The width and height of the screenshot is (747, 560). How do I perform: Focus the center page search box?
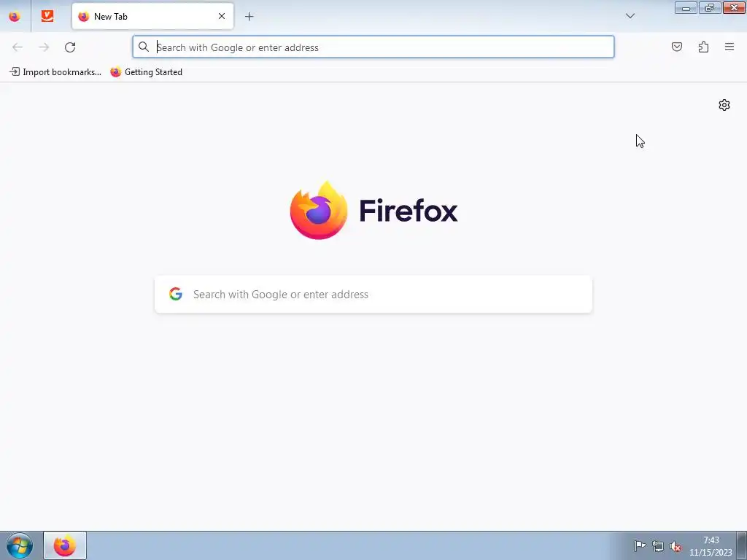coord(373,295)
